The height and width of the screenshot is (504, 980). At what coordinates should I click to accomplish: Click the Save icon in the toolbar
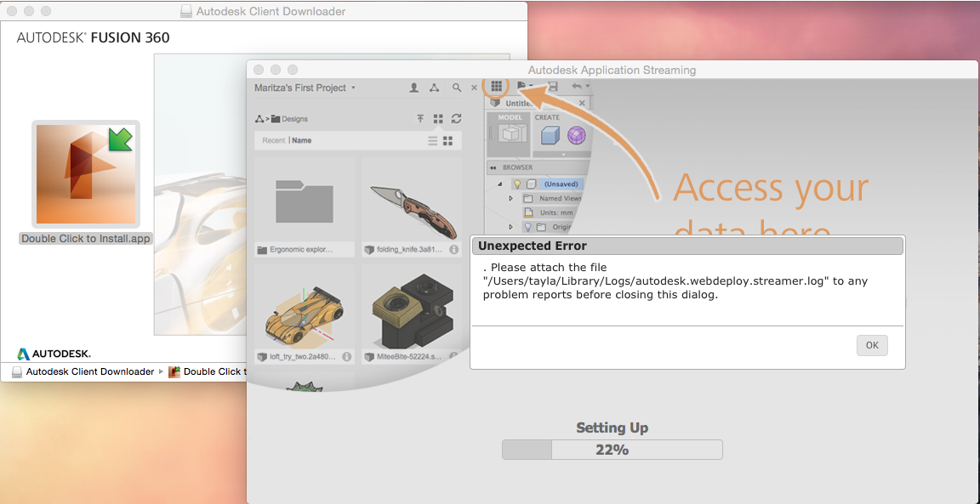pyautogui.click(x=551, y=85)
